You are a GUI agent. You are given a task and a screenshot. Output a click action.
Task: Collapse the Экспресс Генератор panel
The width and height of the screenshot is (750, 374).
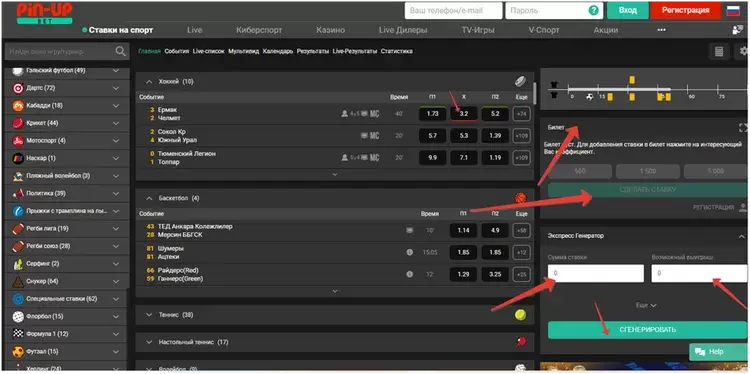coord(741,236)
